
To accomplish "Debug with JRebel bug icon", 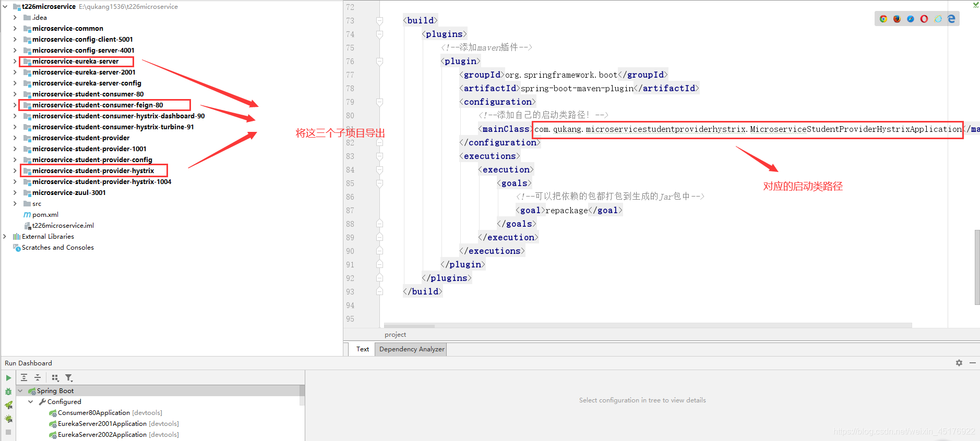I will (8, 419).
